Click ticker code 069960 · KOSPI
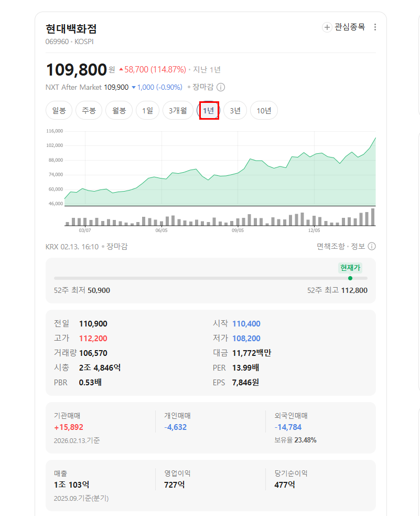Image resolution: width=420 pixels, height=516 pixels. click(x=69, y=41)
